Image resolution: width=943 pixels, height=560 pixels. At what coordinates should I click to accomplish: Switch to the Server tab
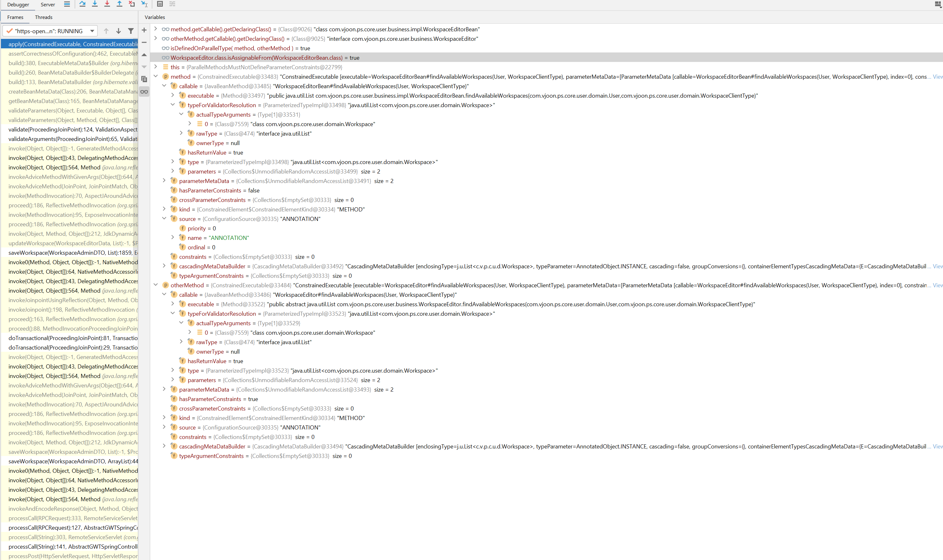(47, 4)
